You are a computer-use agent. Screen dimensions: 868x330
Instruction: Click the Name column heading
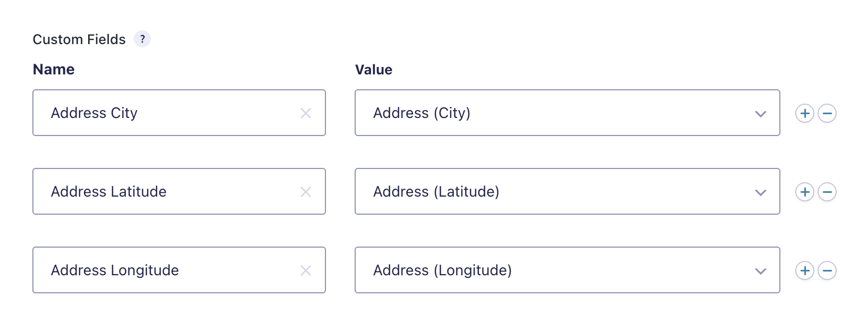click(54, 70)
